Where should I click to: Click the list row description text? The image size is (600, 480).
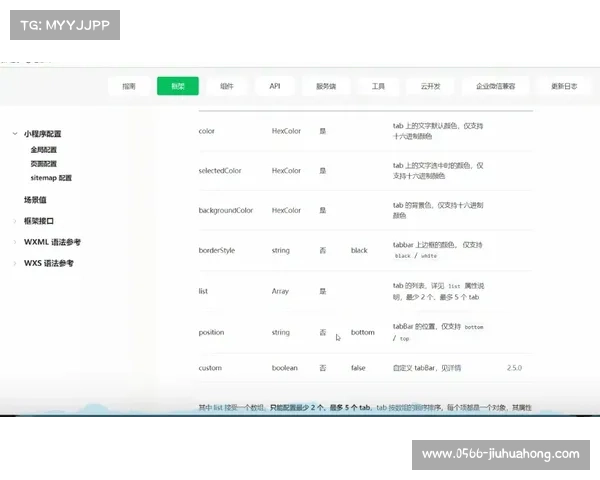click(439, 291)
